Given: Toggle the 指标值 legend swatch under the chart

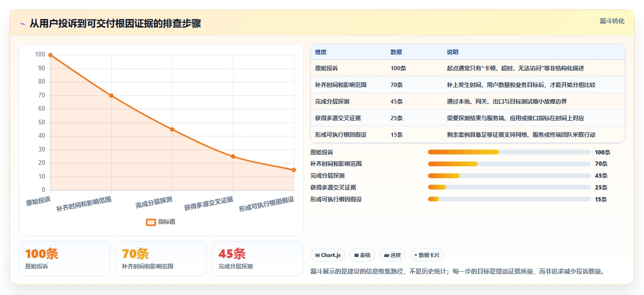Looking at the screenshot, I should click(151, 222).
